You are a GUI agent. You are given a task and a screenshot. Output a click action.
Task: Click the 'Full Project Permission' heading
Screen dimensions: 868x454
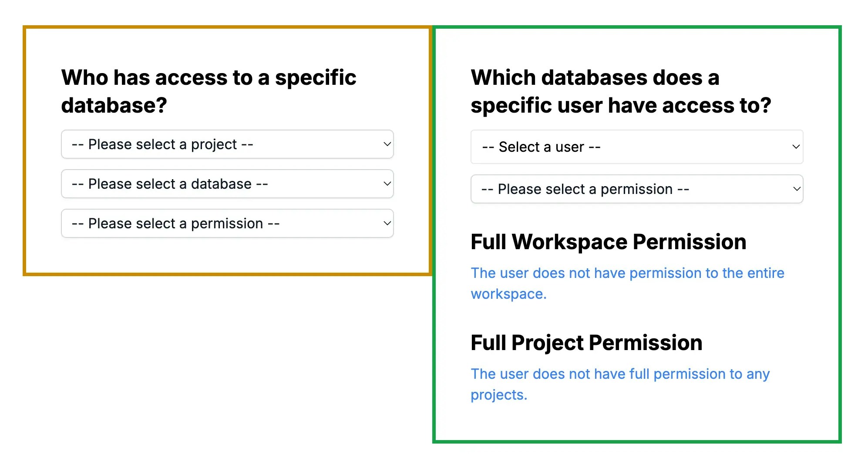point(586,343)
